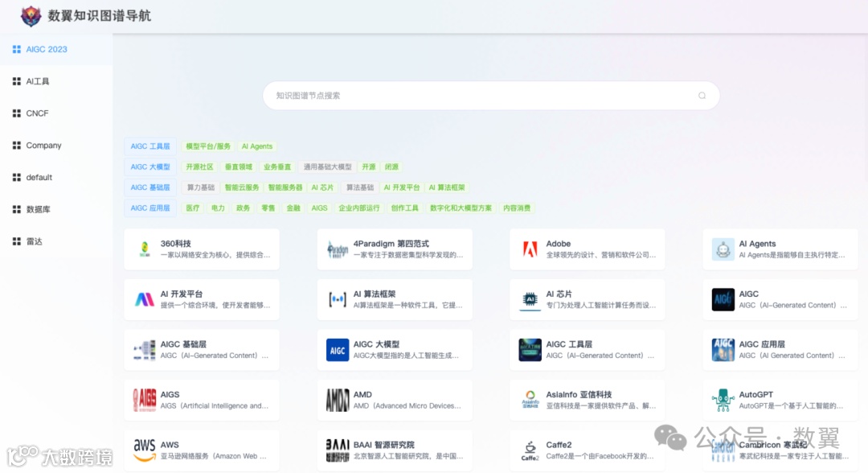868x473 pixels.
Task: Open the 数据库 sidebar item
Action: tap(56, 209)
